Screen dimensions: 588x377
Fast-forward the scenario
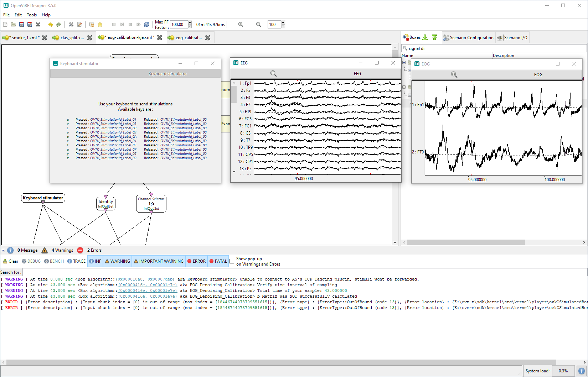pos(138,25)
